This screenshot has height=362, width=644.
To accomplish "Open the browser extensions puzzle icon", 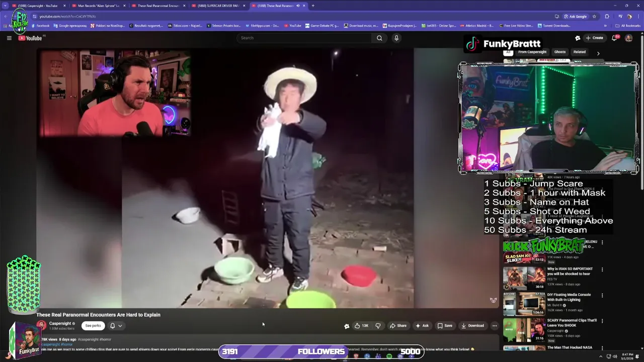I will coord(607,16).
